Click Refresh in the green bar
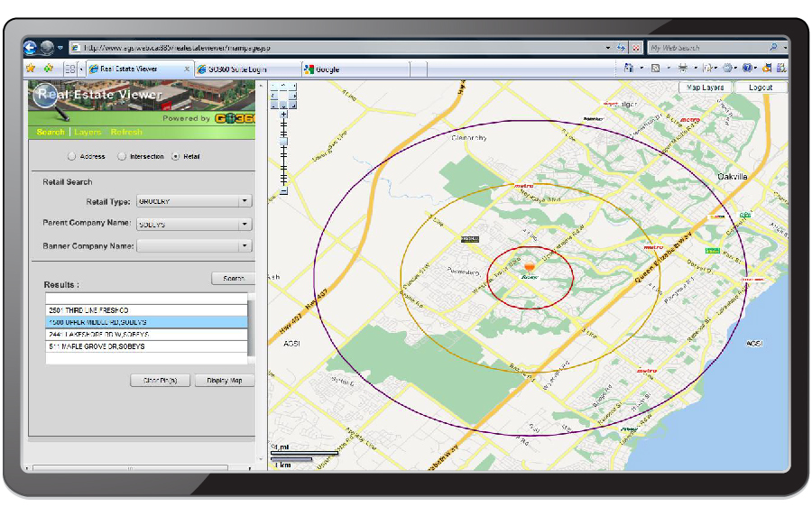Screen dimensions: 812x516 [x=126, y=132]
